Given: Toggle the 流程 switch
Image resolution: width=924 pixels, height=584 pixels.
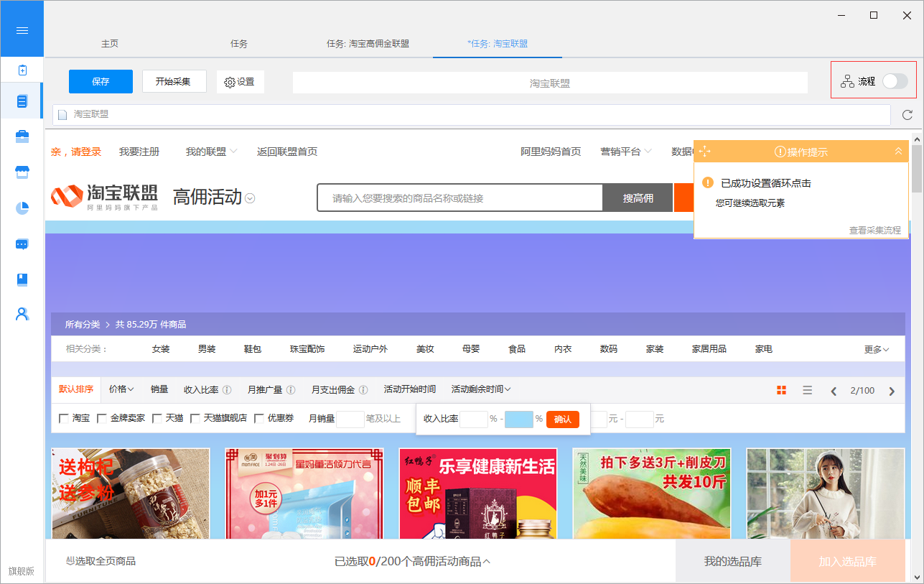Looking at the screenshot, I should (895, 81).
